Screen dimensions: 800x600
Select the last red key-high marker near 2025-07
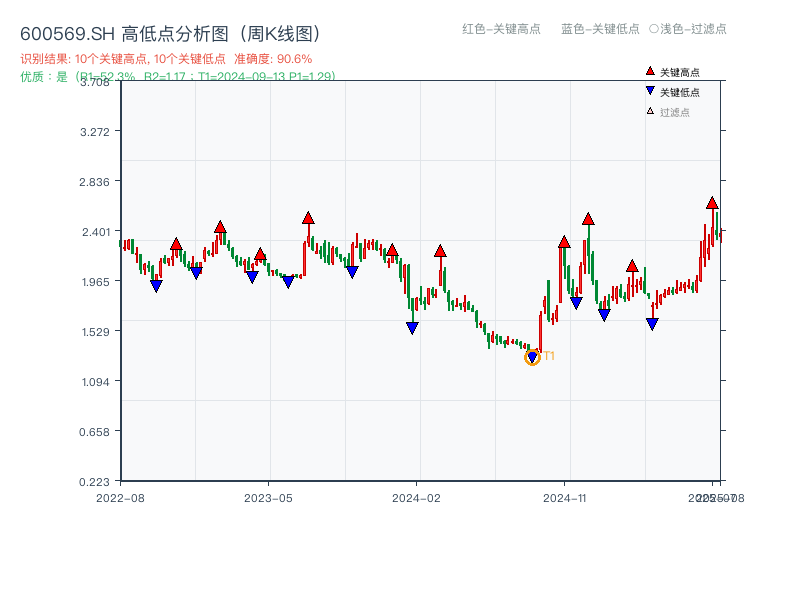712,203
